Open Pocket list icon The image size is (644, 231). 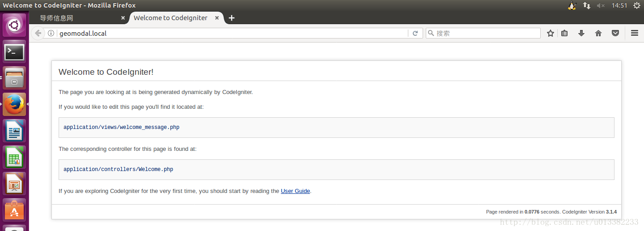coord(615,33)
